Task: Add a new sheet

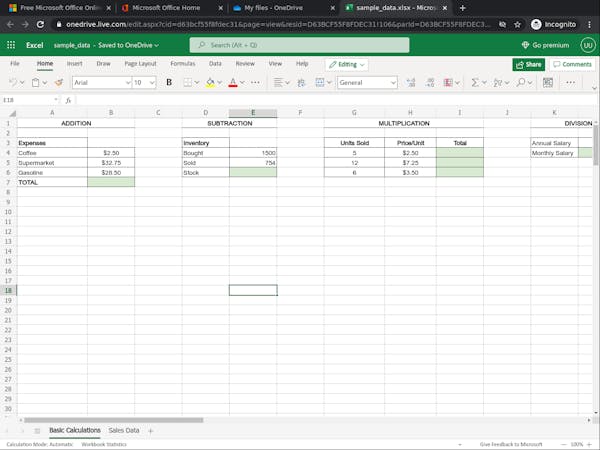Action: (x=150, y=431)
